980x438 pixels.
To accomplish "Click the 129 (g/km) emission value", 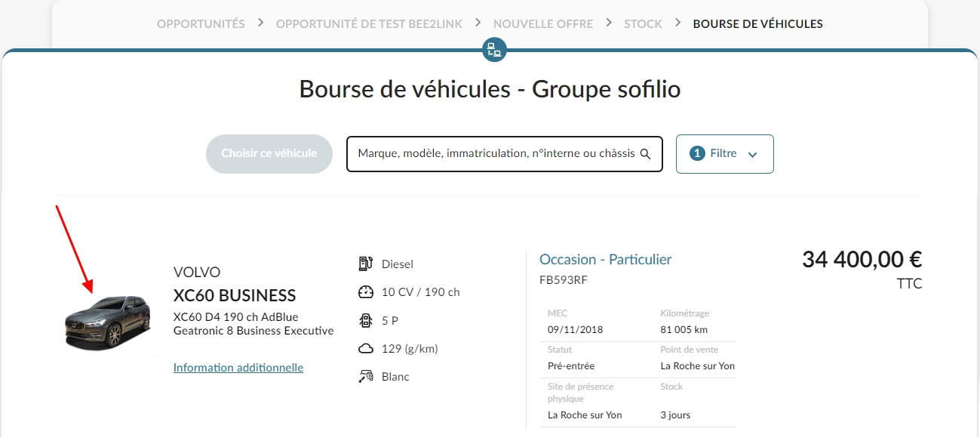I will point(410,349).
